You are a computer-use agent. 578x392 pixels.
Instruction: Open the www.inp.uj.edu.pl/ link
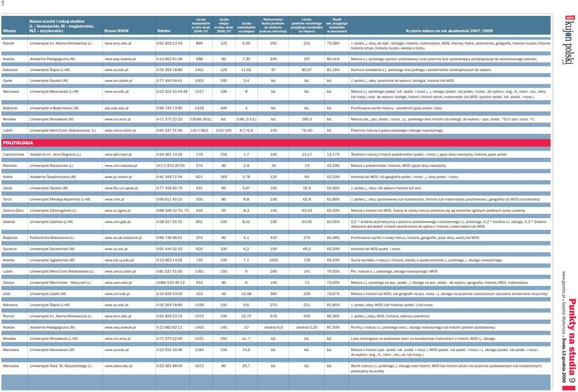pos(120,260)
